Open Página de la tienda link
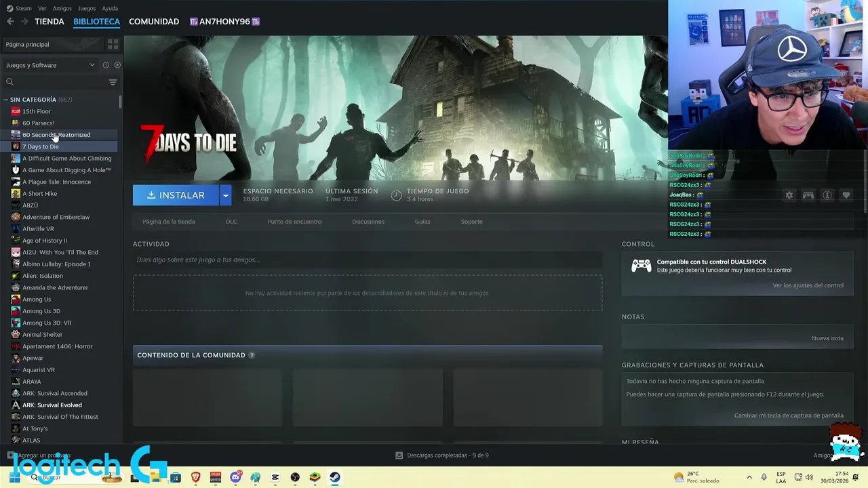The image size is (868, 488). click(169, 222)
